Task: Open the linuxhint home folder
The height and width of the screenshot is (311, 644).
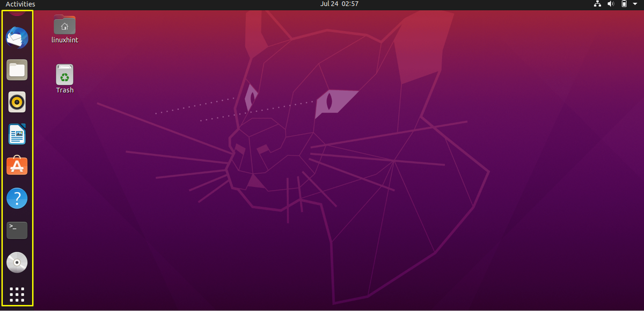Action: [x=64, y=24]
